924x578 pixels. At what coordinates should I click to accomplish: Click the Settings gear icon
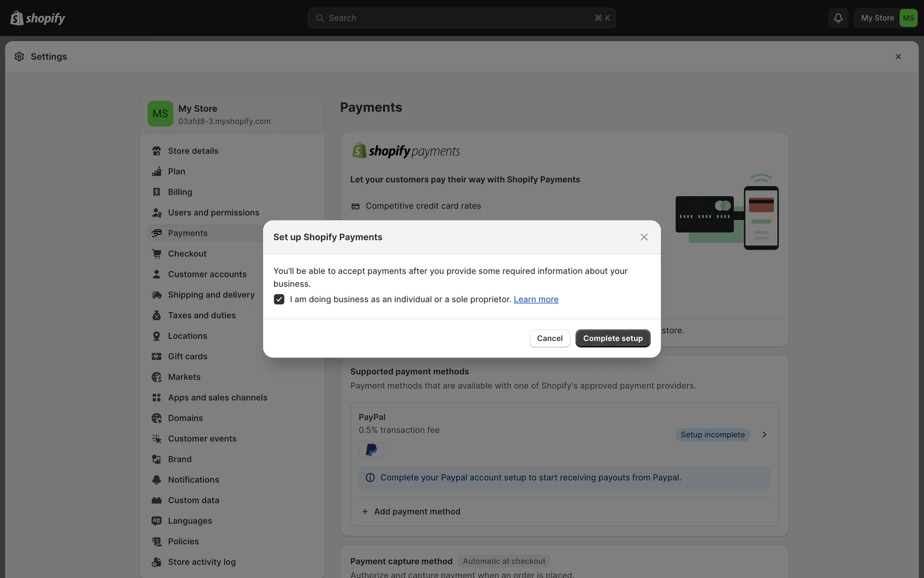tap(19, 56)
